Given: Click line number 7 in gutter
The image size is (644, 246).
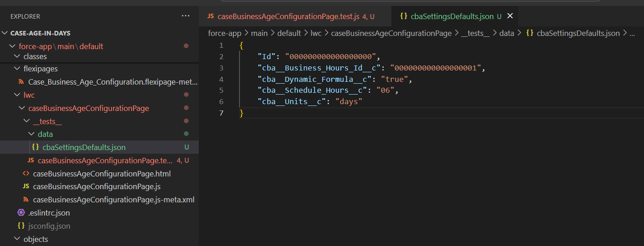Looking at the screenshot, I should [221, 113].
